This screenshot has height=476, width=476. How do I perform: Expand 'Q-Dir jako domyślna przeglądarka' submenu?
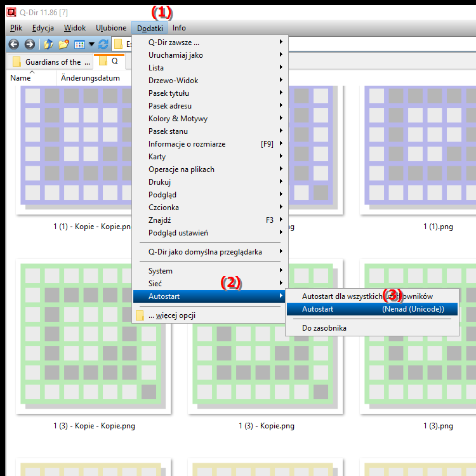pyautogui.click(x=210, y=252)
